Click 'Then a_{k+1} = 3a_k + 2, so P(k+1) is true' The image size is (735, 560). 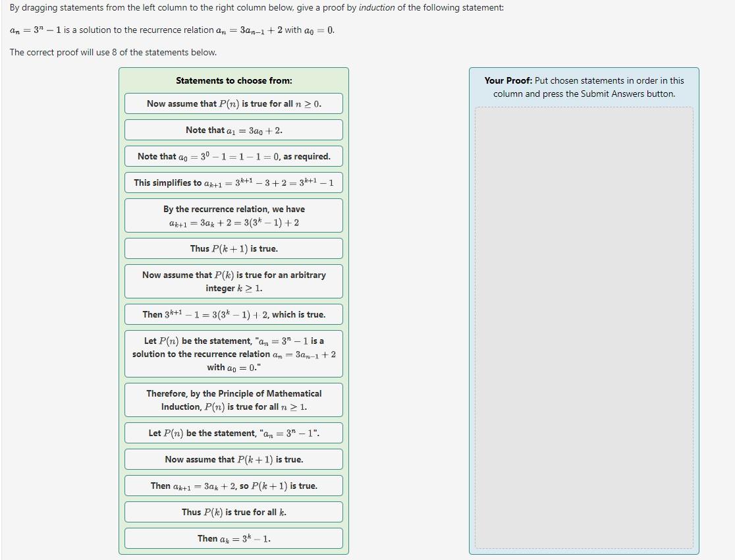[x=233, y=486]
